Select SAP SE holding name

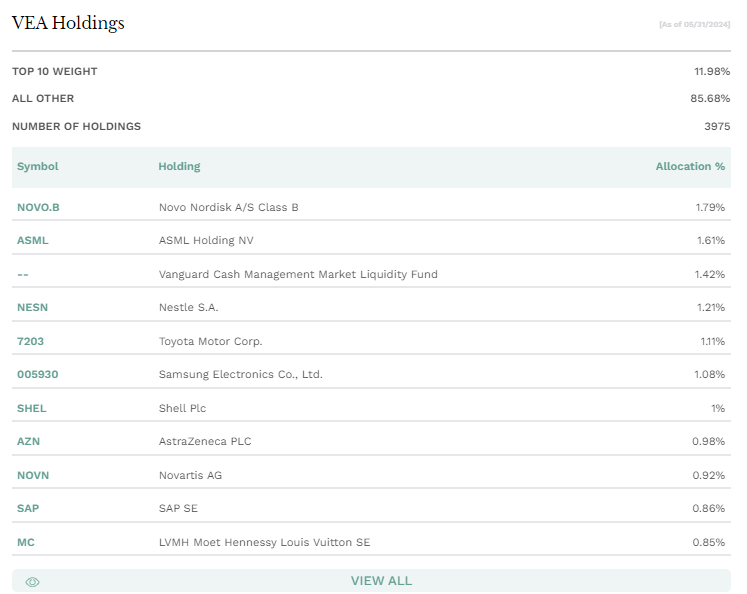point(178,508)
